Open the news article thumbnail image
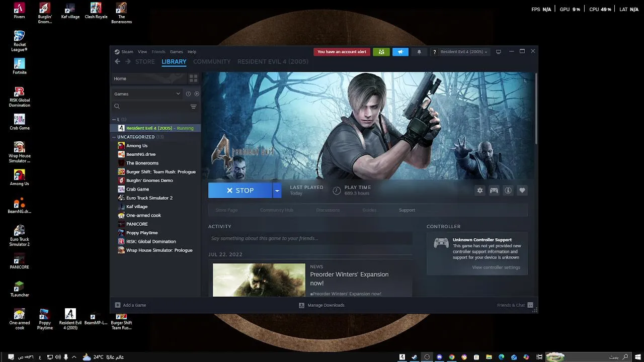This screenshot has width=644, height=362. tap(259, 280)
